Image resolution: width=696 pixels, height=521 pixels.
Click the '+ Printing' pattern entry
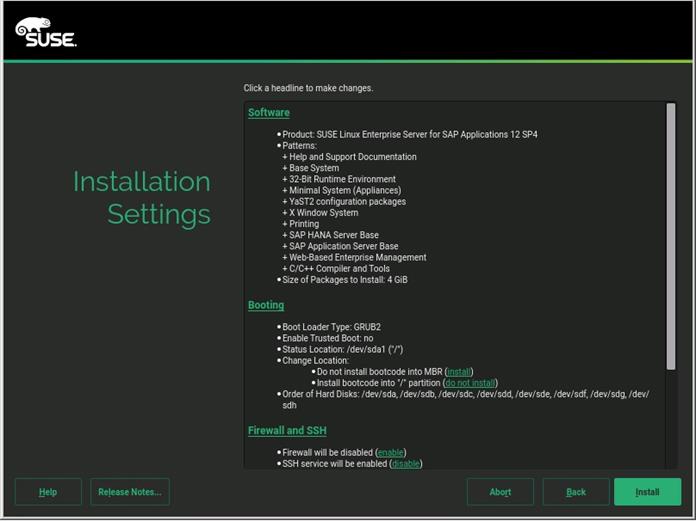pyautogui.click(x=301, y=224)
